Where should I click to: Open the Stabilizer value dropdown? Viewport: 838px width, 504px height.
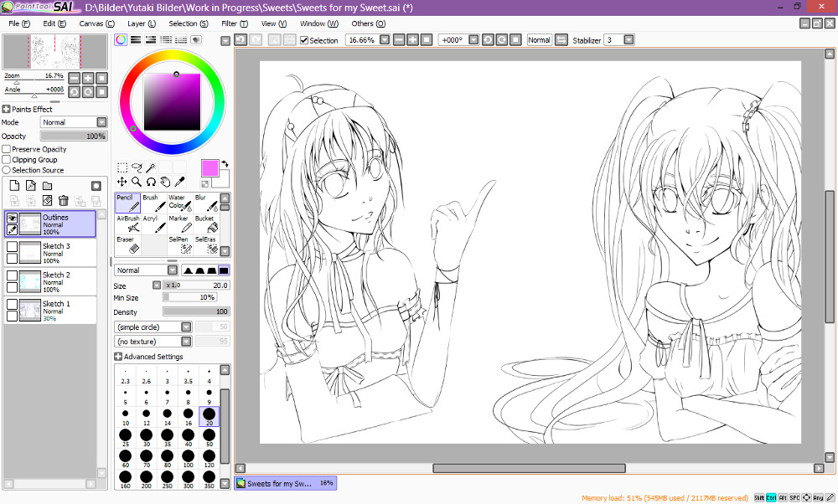(628, 40)
